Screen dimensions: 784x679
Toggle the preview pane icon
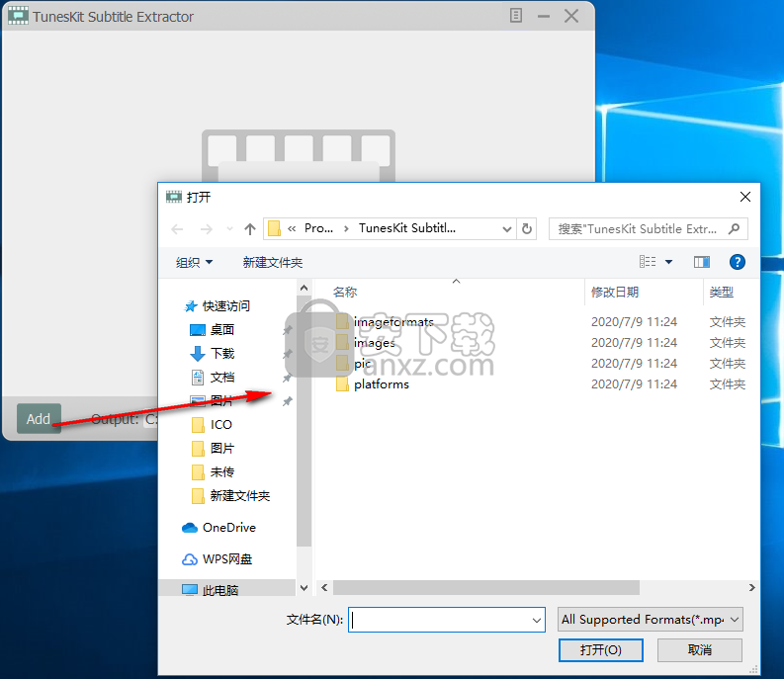pos(702,262)
